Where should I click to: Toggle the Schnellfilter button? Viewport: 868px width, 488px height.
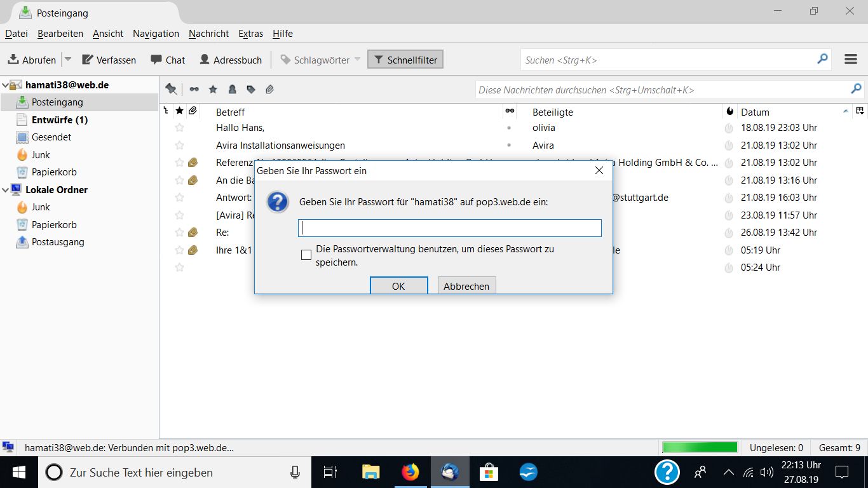point(405,60)
